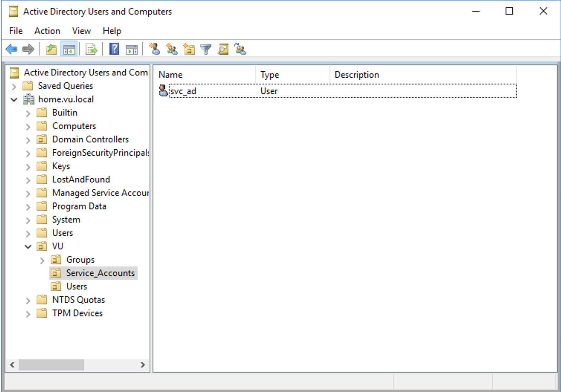Create a new organizational unit from the toolbar

(x=189, y=49)
